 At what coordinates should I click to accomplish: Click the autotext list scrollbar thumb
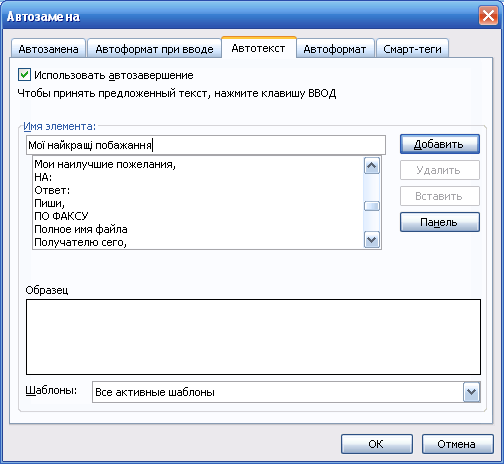372,206
